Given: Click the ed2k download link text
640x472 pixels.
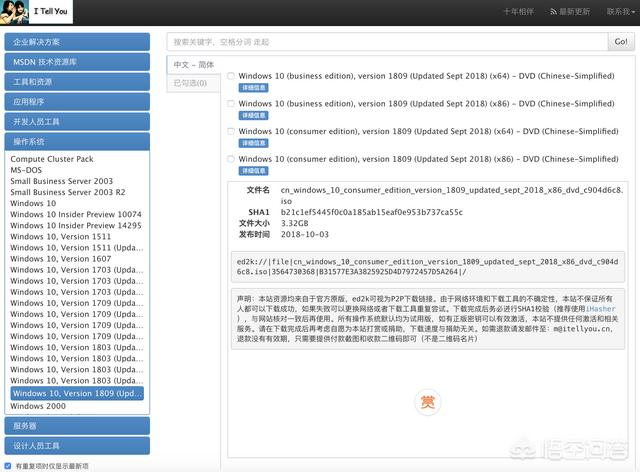Looking at the screenshot, I should [427, 267].
